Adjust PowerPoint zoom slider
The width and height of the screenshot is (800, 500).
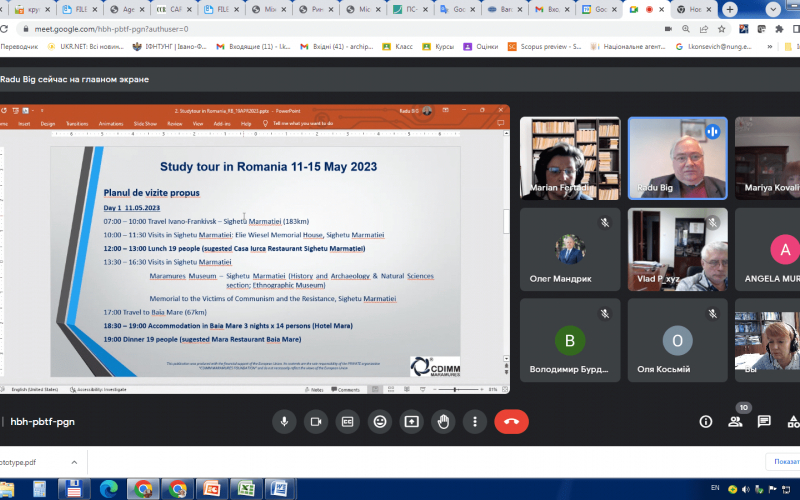(455, 389)
